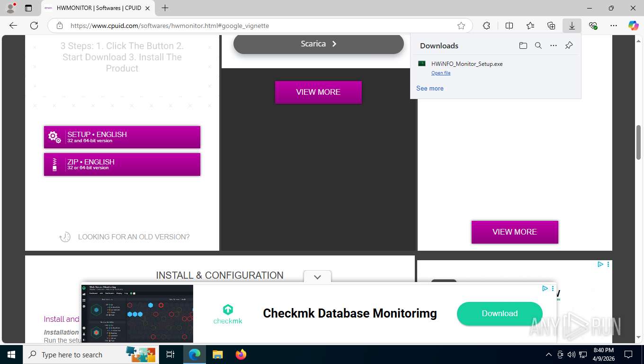Open Split screen icon in toolbar
This screenshot has height=364, width=644.
pos(509,26)
